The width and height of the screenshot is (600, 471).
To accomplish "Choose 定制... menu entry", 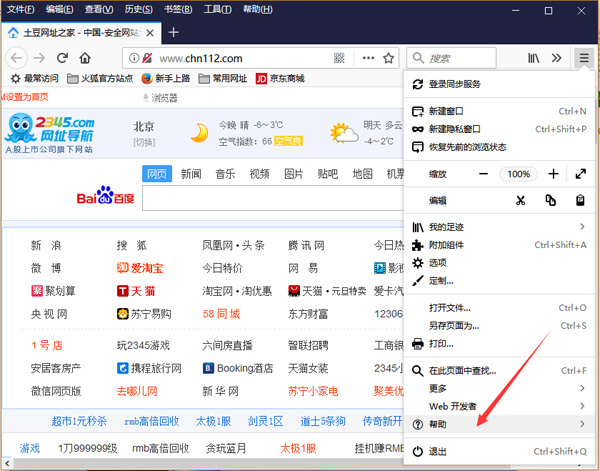I will (x=499, y=281).
